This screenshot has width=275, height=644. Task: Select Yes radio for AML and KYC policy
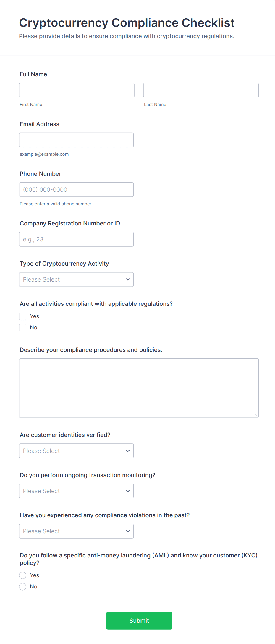23,575
